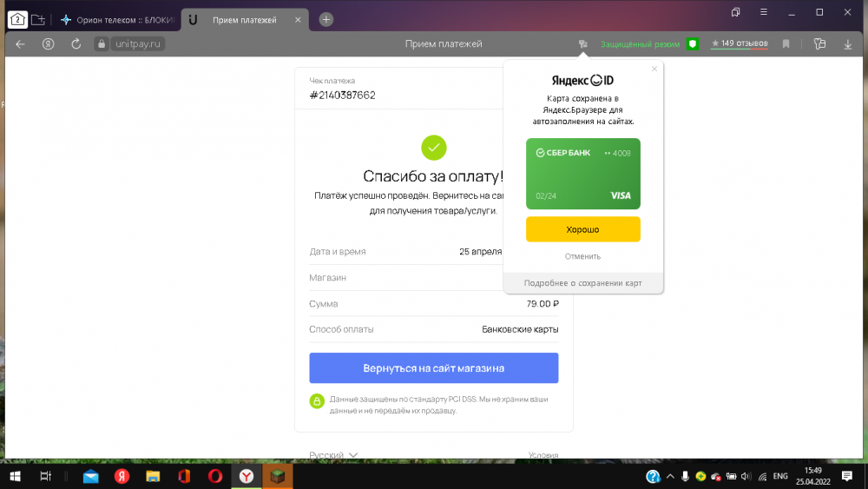Open the notification center icon

[847, 476]
